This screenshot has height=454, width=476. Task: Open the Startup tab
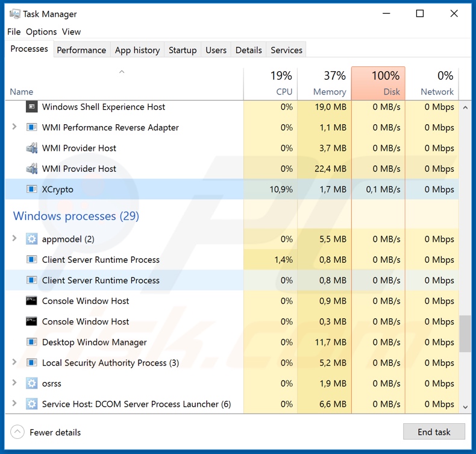coord(183,50)
